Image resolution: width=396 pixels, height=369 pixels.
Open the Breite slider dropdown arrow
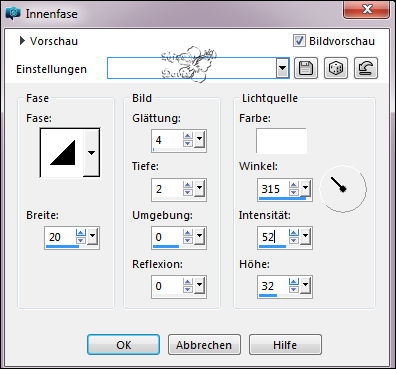(92, 237)
